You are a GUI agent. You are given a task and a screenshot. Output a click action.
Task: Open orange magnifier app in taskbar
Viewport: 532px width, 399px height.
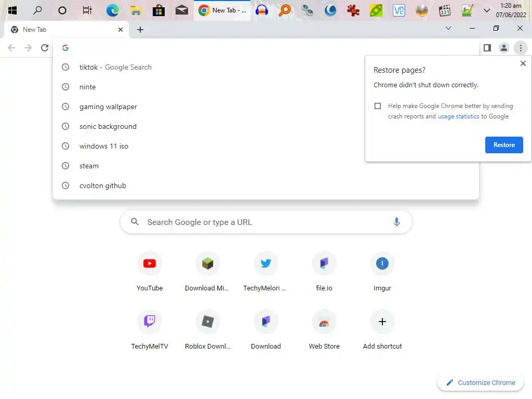click(285, 10)
